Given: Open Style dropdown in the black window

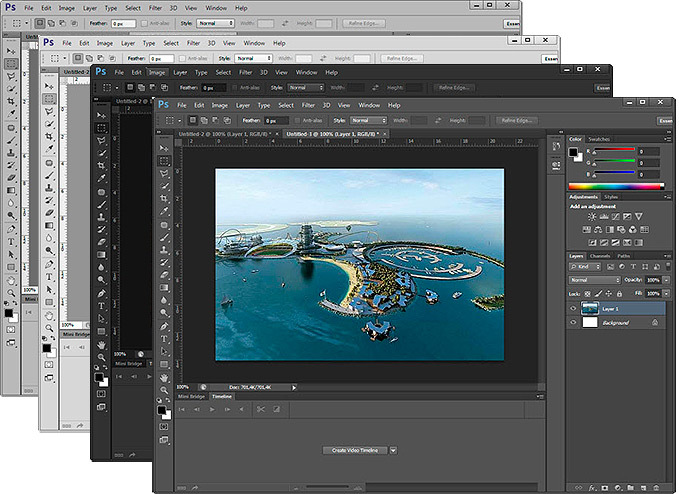Looking at the screenshot, I should point(306,87).
